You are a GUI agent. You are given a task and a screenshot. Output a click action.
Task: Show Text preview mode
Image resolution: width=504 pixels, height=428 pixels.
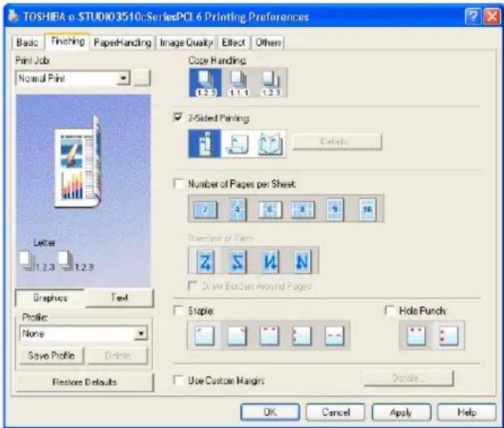coord(119,298)
